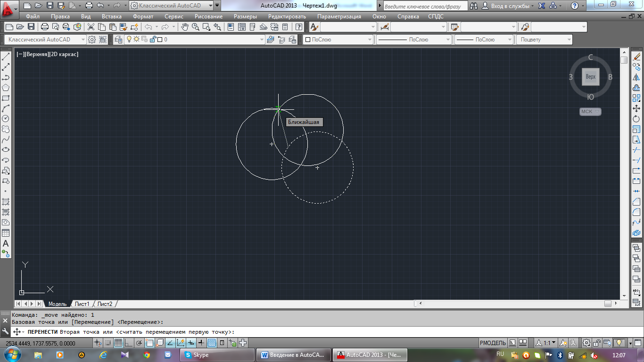
Task: Open the QuickCalc calculator
Action: [x=286, y=27]
